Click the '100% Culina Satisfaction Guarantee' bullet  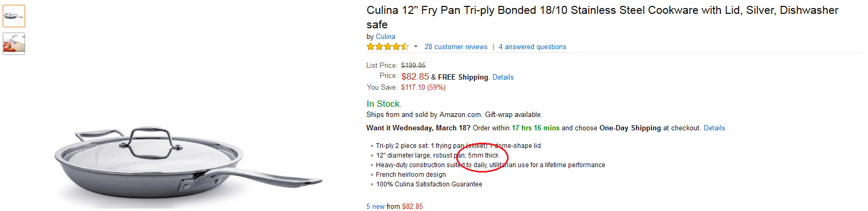429,184
